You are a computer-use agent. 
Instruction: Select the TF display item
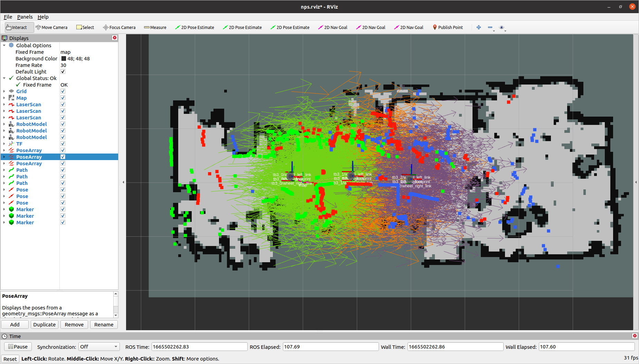point(19,144)
